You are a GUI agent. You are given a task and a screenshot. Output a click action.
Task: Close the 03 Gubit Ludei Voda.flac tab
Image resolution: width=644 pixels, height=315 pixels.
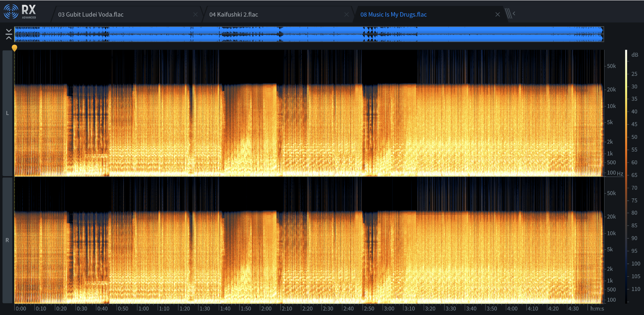[x=195, y=14]
